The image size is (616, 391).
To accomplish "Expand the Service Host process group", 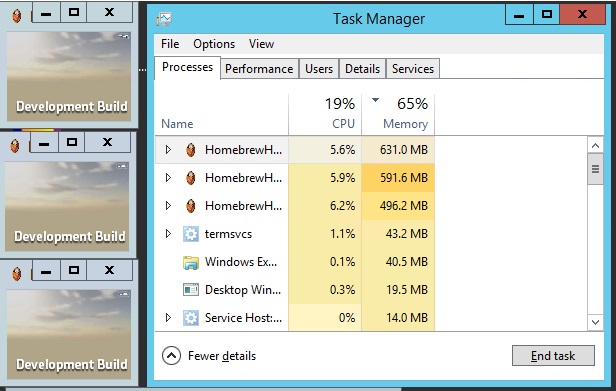I will [168, 318].
